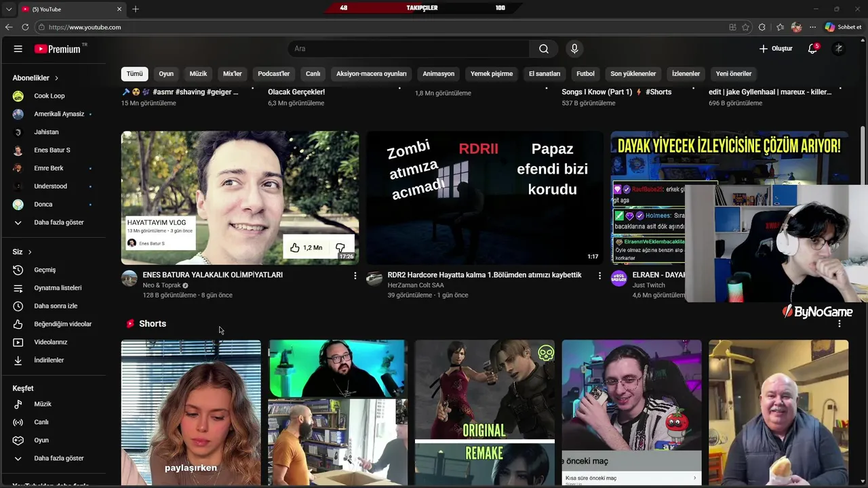Open the tab list dropdown

tap(9, 9)
